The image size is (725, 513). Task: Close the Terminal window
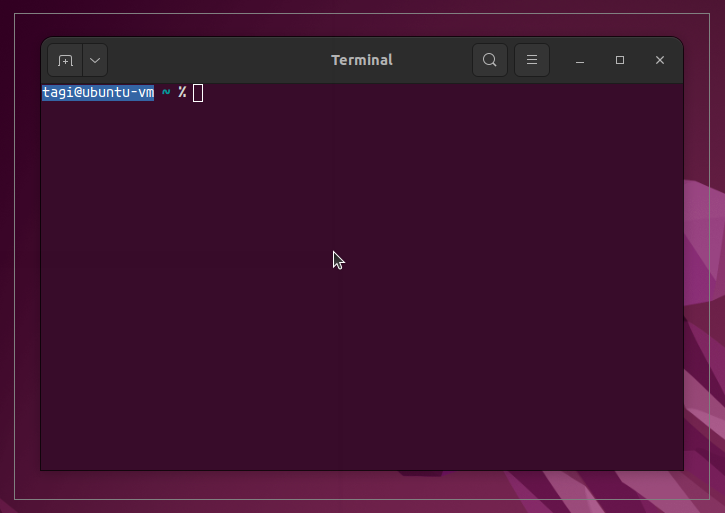(x=660, y=60)
